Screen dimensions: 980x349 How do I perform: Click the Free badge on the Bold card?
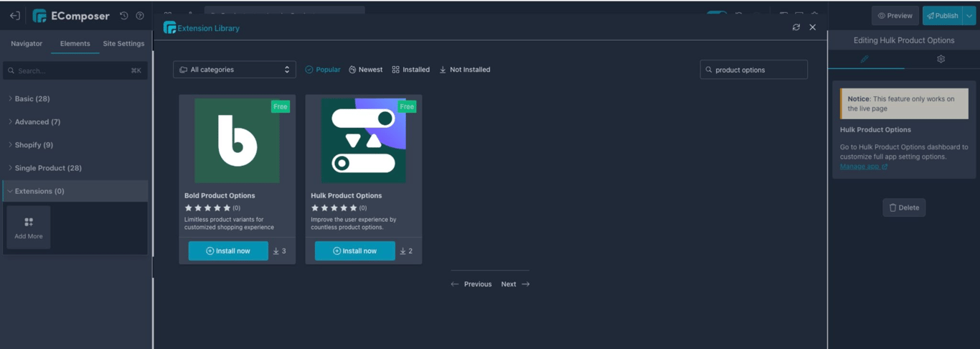tap(281, 106)
